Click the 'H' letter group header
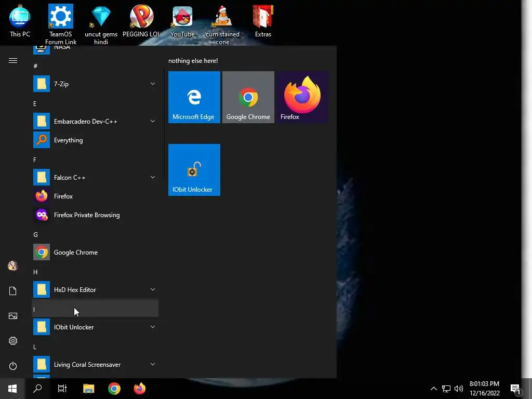Viewport: 532px width, 399px height. (95, 272)
